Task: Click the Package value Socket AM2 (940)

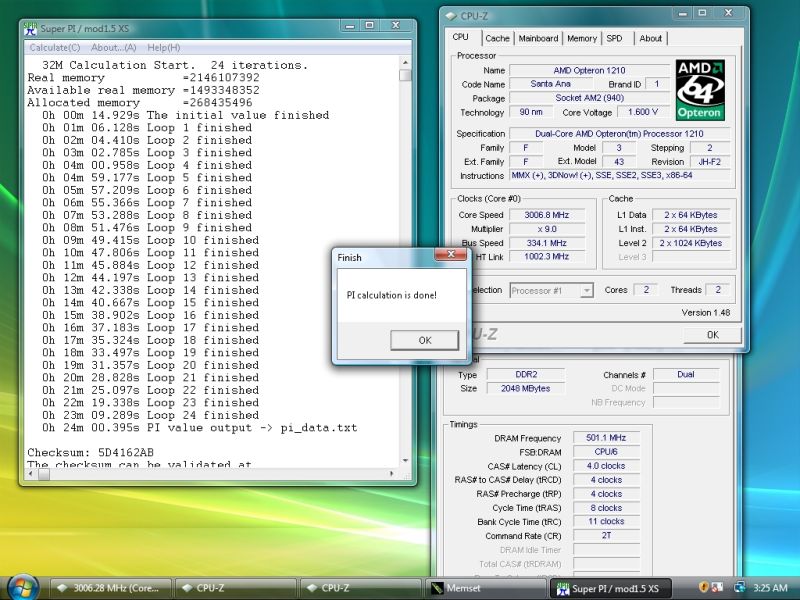Action: coord(589,98)
